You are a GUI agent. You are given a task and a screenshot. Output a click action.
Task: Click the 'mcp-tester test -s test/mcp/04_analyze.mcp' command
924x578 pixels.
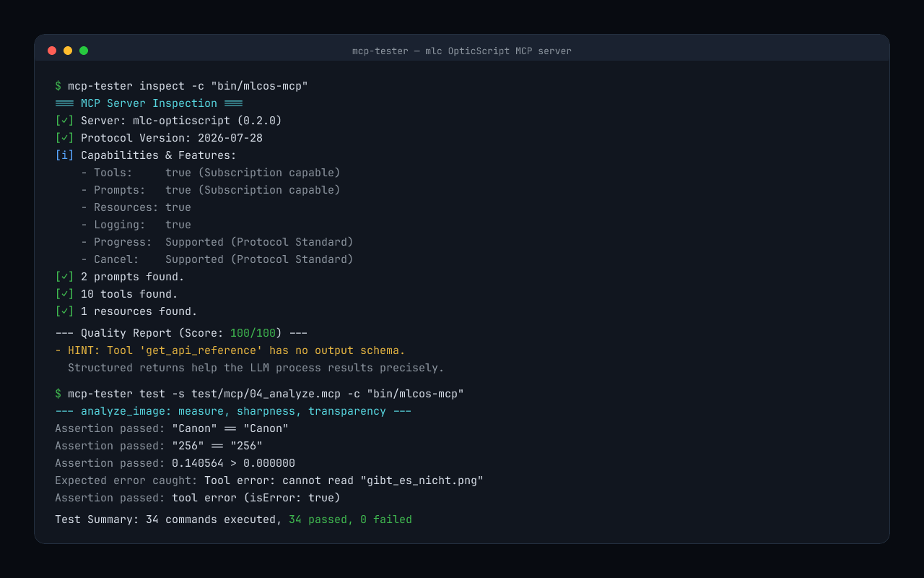coord(260,394)
